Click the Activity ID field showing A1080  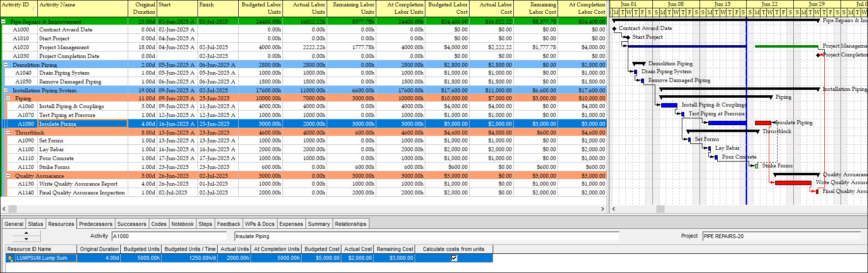click(x=169, y=236)
